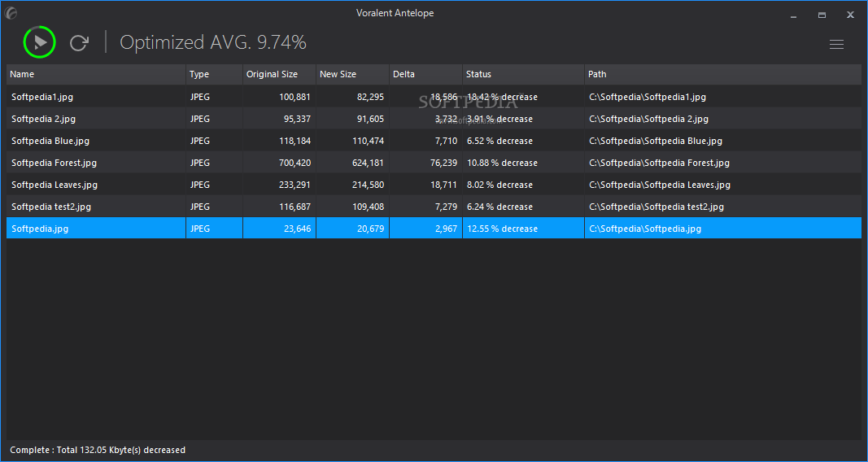Click path C:\Softpedia\Softpedia.jpg
868x462 pixels.
[x=645, y=229]
